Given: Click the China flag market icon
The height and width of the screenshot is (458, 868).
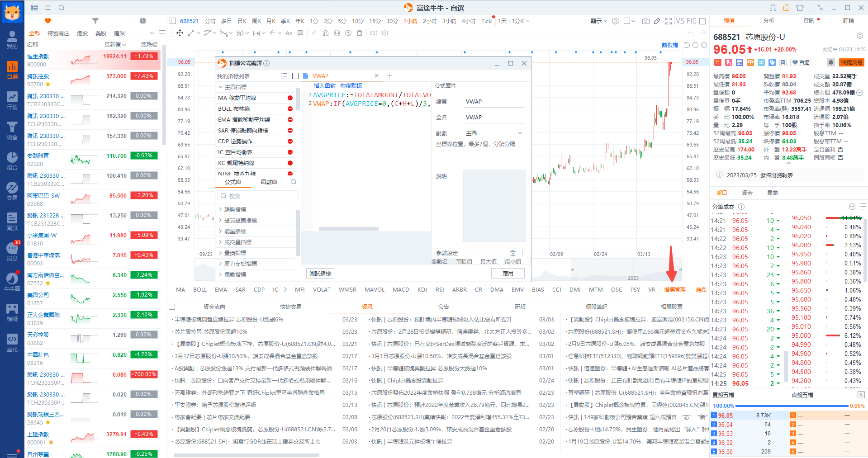Looking at the screenshot, I should [717, 62].
